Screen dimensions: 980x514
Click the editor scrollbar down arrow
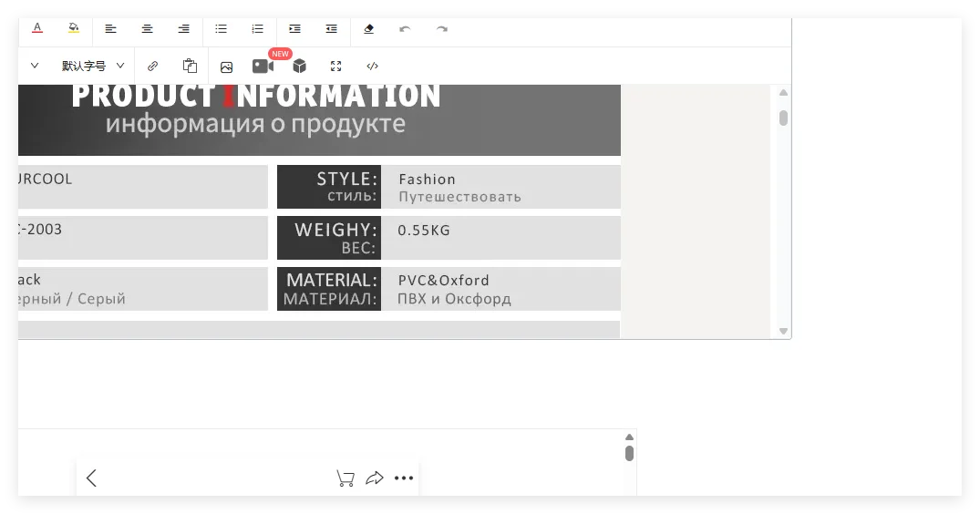point(783,331)
